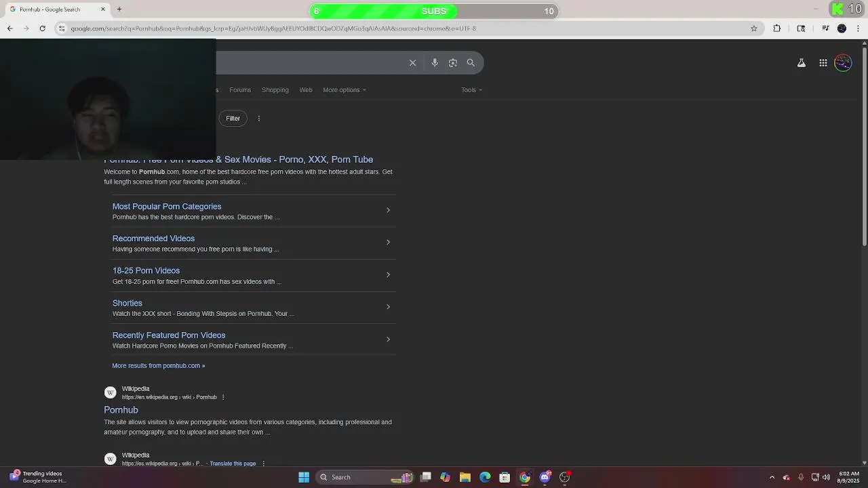Open the Wikipedia article title link

click(x=121, y=410)
